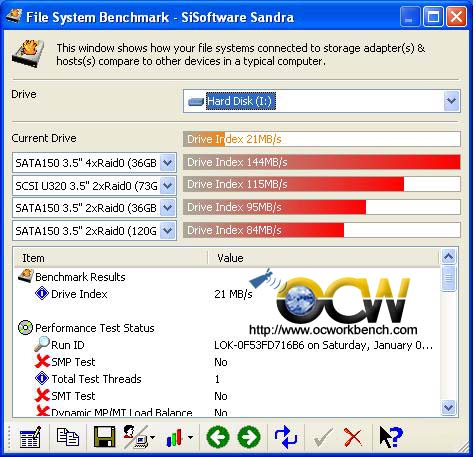
Task: Open context help with arrow question mark icon
Action: 391,437
